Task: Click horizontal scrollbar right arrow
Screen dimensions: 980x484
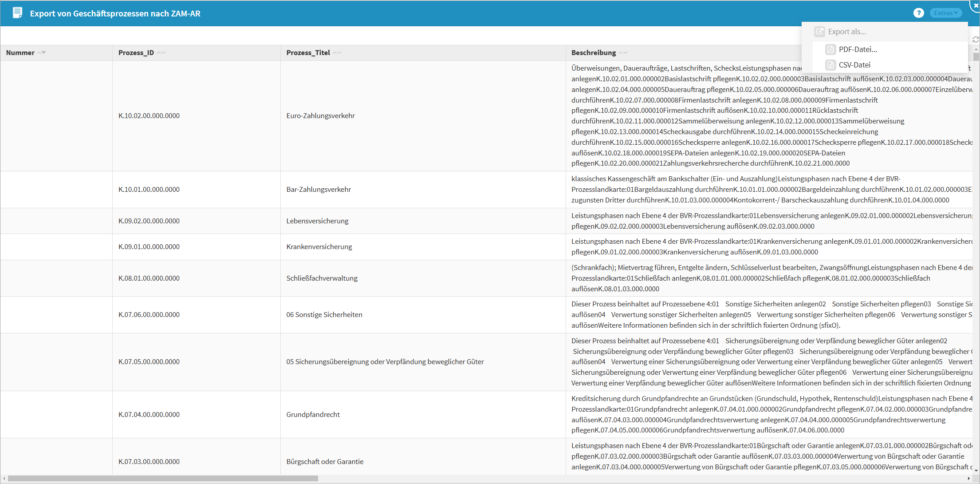Action: tap(968, 478)
